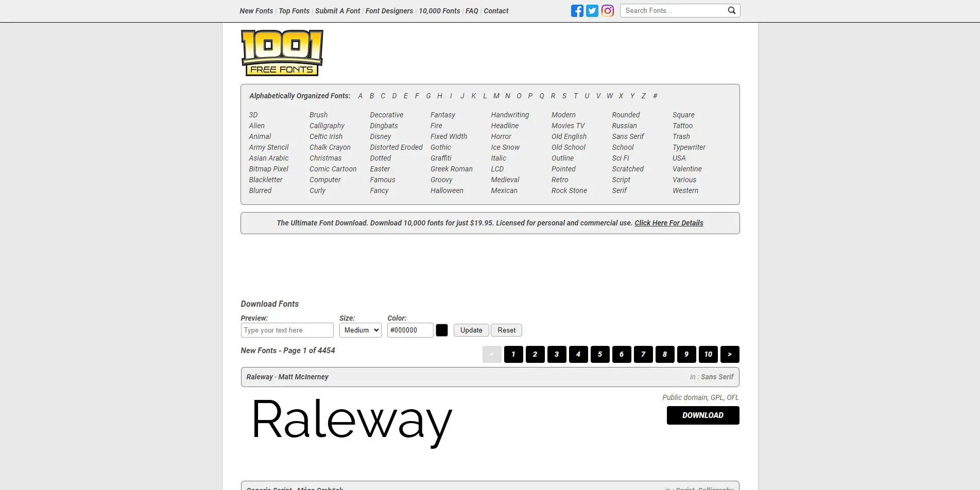Open the Facebook social icon
The height and width of the screenshot is (490, 980).
[x=577, y=11]
